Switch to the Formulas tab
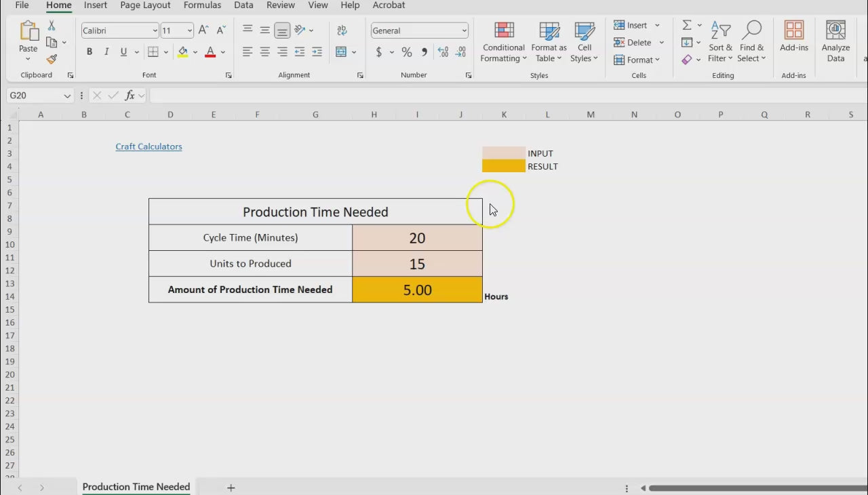The height and width of the screenshot is (495, 868). point(202,5)
